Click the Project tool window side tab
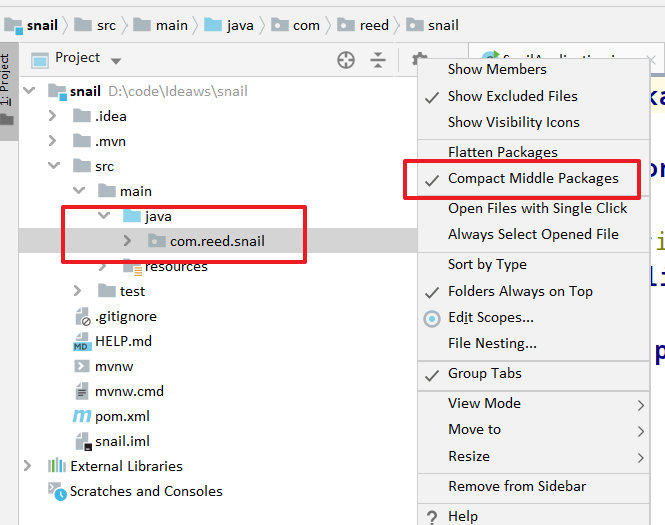 7,78
